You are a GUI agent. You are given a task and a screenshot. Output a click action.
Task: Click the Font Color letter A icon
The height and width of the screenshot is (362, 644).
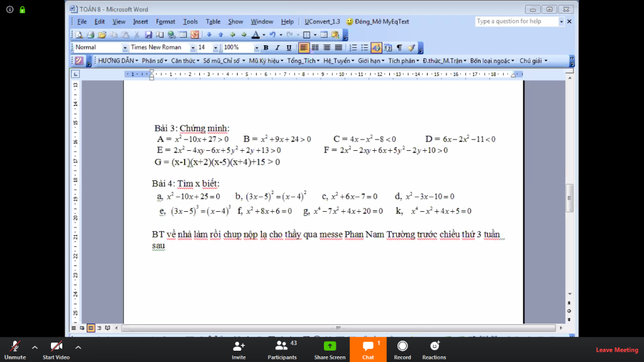[255, 35]
